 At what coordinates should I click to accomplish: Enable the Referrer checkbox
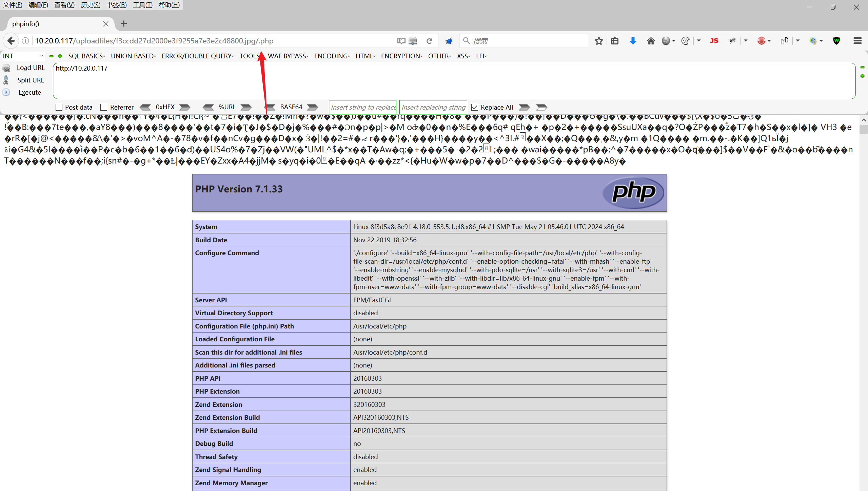104,107
